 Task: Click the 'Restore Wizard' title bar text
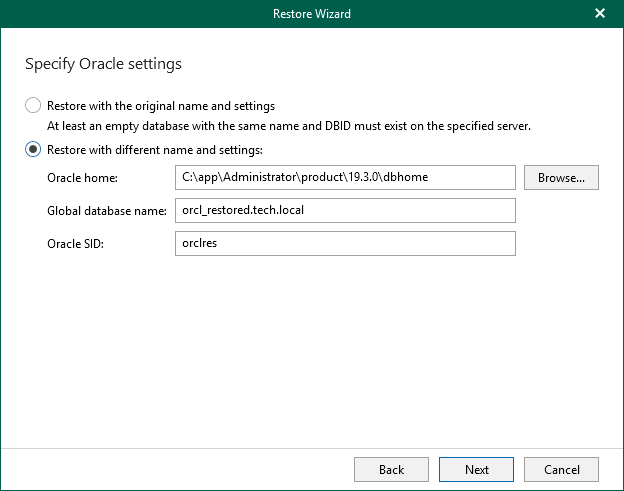click(x=311, y=14)
